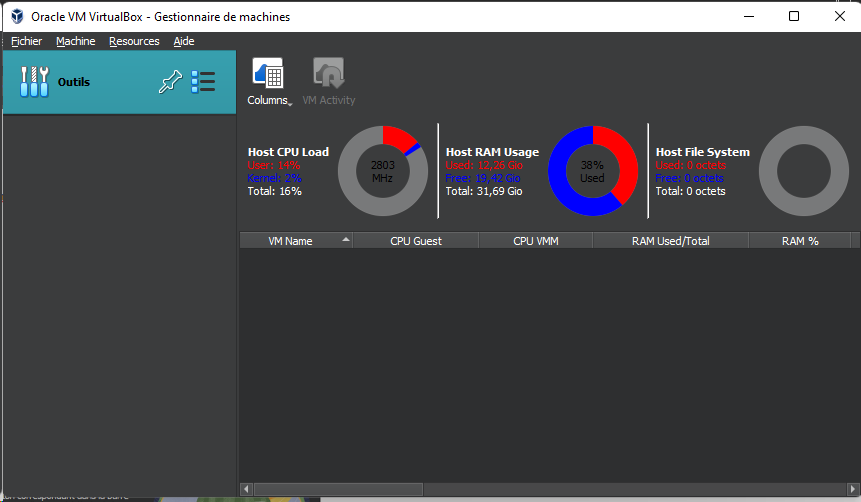Click the 'Free: 19,42 Gio' value
861x502 pixels.
483,178
